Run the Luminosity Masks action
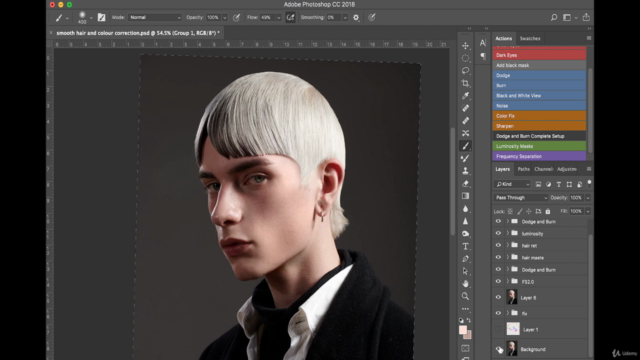640x360 pixels. [x=539, y=146]
